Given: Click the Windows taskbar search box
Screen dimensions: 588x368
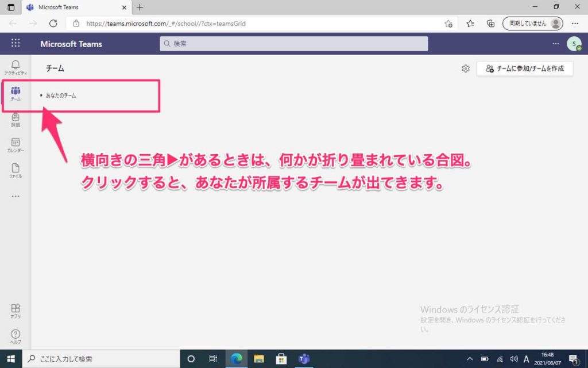Looking at the screenshot, I should [101, 359].
